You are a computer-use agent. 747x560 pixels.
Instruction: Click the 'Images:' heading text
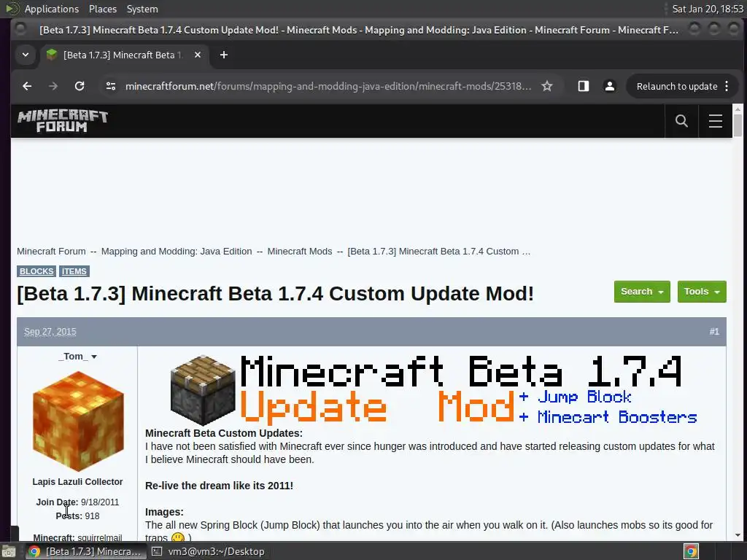164,512
